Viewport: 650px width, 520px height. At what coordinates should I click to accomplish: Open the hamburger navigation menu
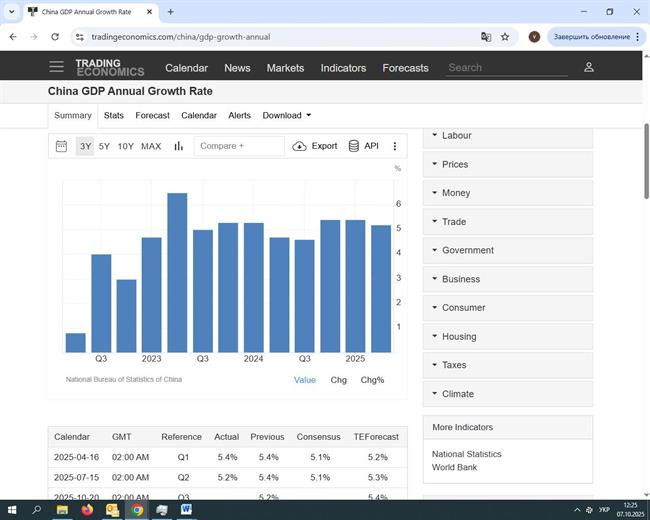coord(56,67)
